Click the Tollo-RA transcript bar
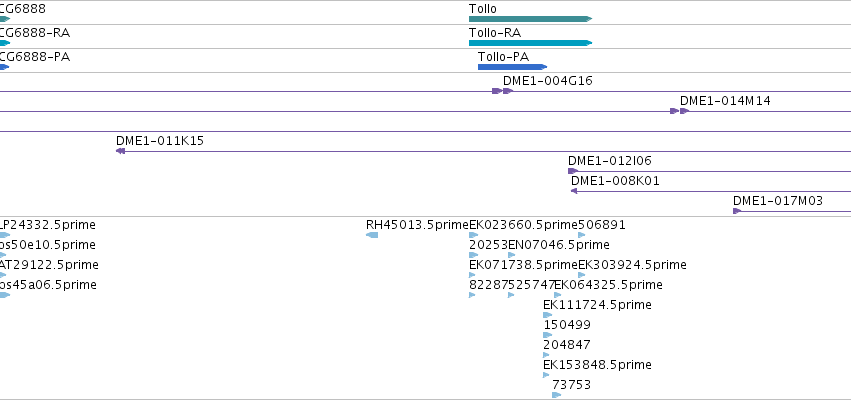 (530, 43)
